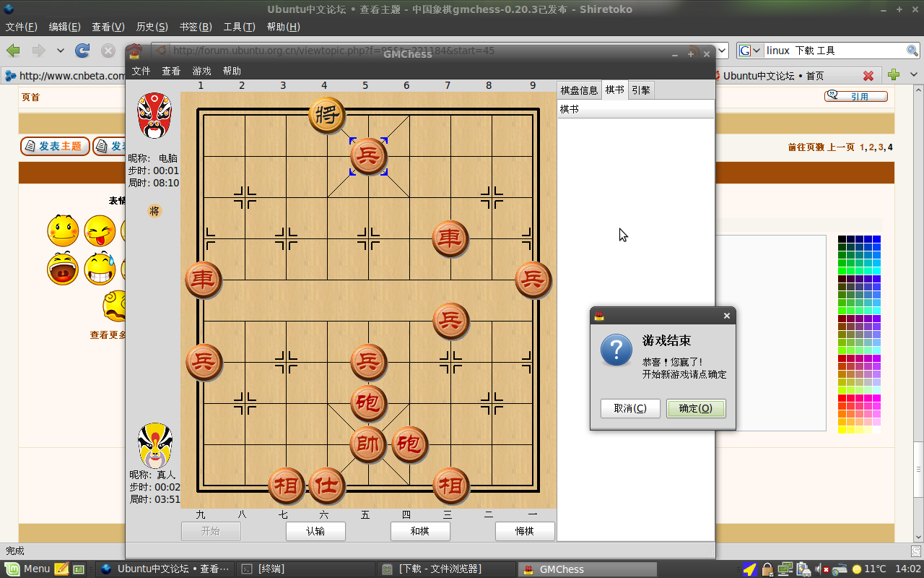Select the red 車 on column 1
Screen dimensions: 924x578
coord(204,280)
